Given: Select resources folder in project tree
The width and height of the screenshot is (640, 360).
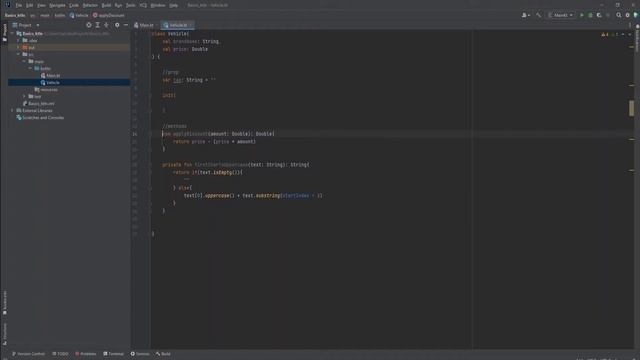Looking at the screenshot, I should coord(46,89).
